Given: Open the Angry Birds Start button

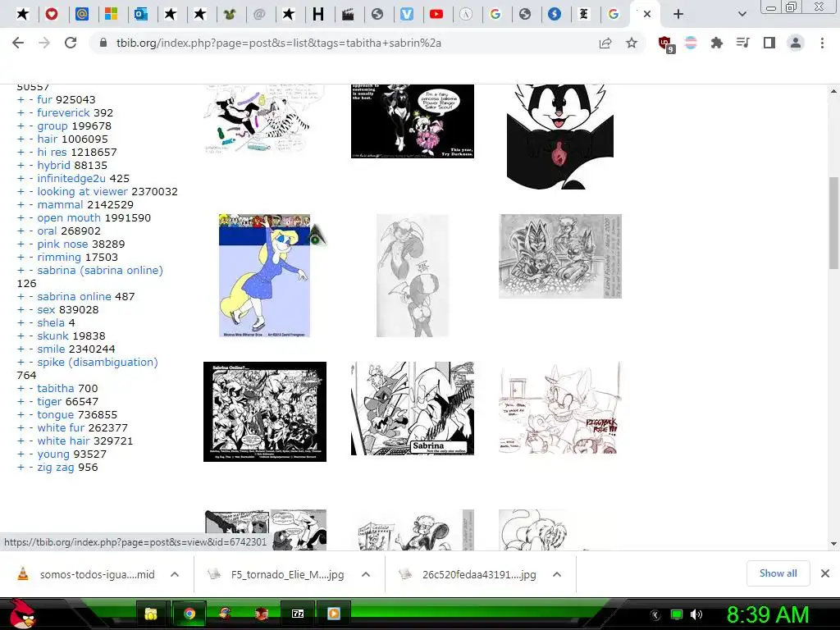Looking at the screenshot, I should [x=23, y=614].
